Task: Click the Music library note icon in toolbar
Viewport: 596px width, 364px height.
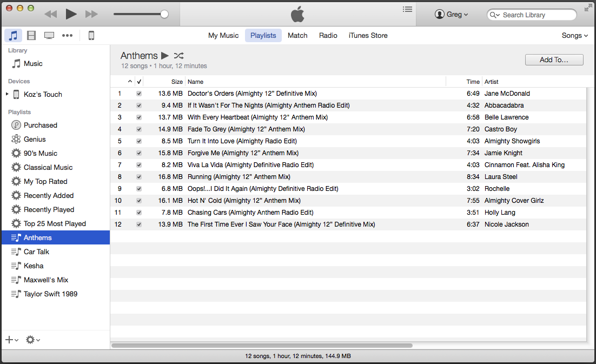Action: click(14, 35)
